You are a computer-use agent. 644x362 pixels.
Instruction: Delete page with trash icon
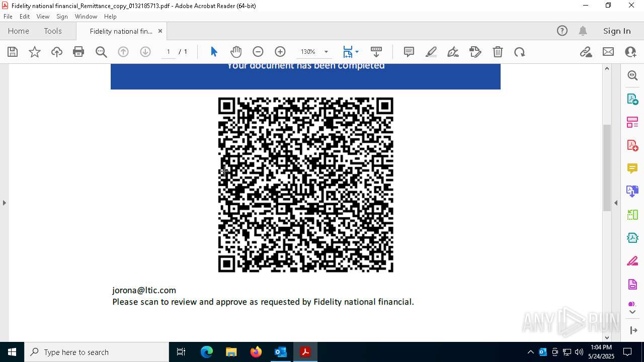(x=498, y=52)
